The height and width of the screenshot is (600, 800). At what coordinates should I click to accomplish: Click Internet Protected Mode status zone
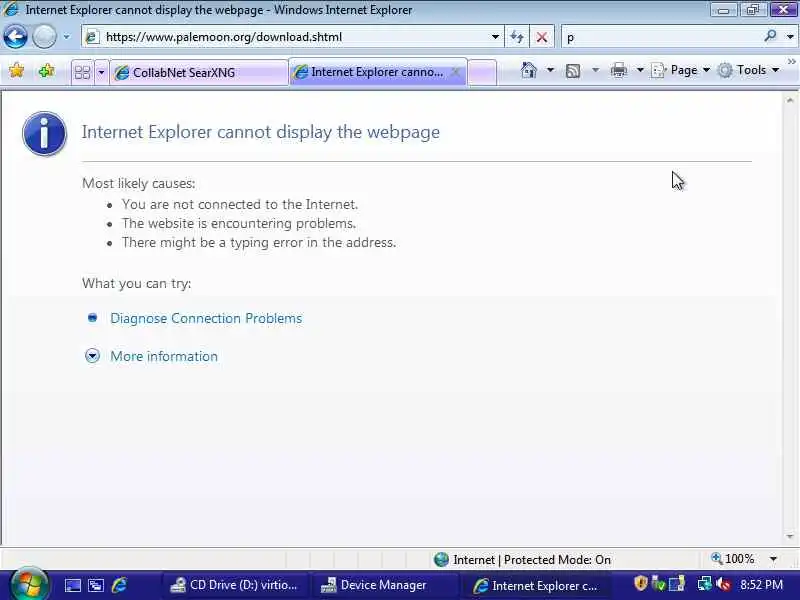point(522,560)
